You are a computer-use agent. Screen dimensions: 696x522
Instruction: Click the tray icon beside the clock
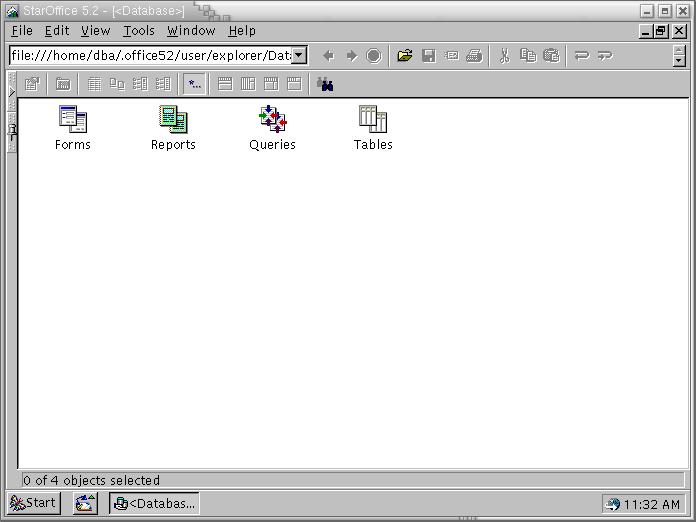pyautogui.click(x=613, y=504)
